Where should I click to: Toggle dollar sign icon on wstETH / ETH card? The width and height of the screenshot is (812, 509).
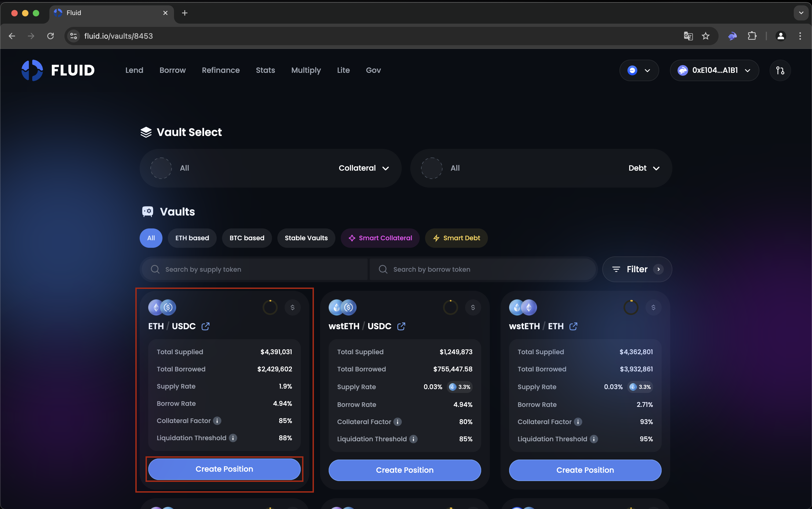(653, 307)
